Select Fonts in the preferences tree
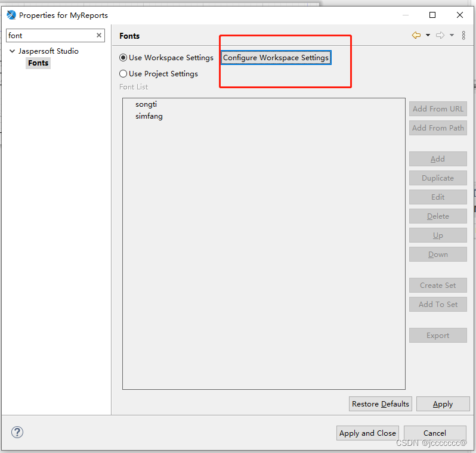 [38, 63]
